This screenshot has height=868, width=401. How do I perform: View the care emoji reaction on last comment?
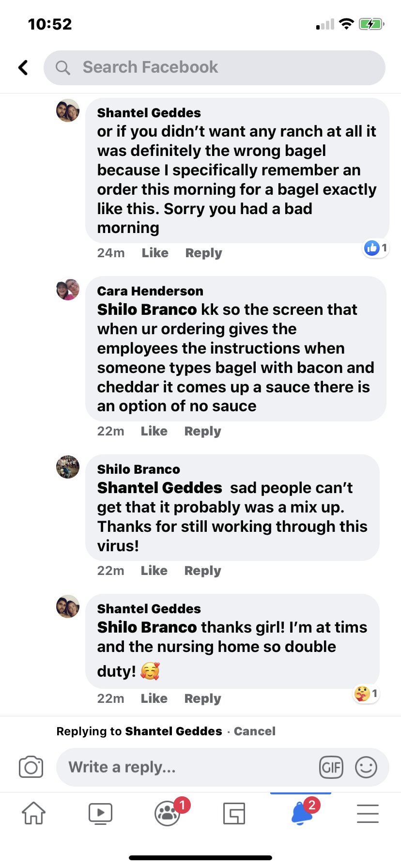point(366,694)
